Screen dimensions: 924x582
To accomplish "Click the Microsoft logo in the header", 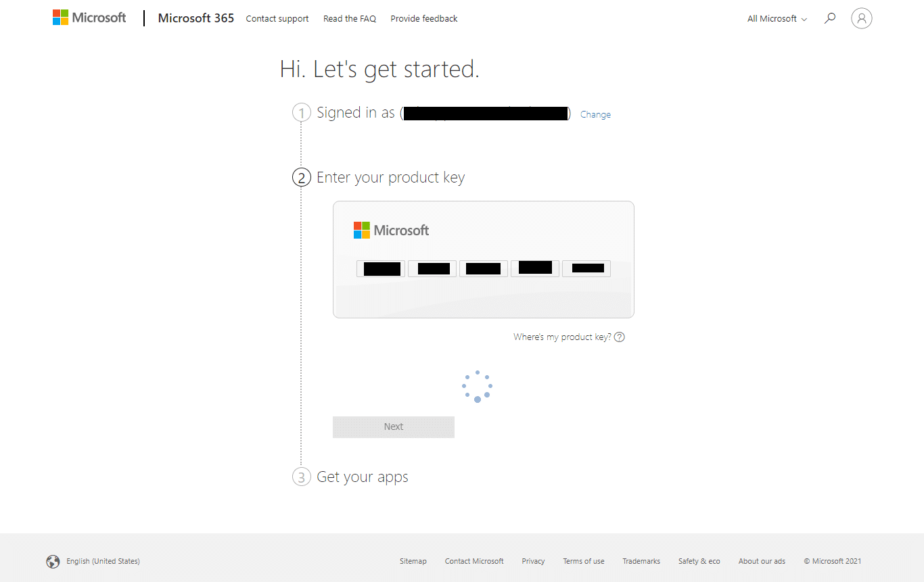I will click(89, 18).
